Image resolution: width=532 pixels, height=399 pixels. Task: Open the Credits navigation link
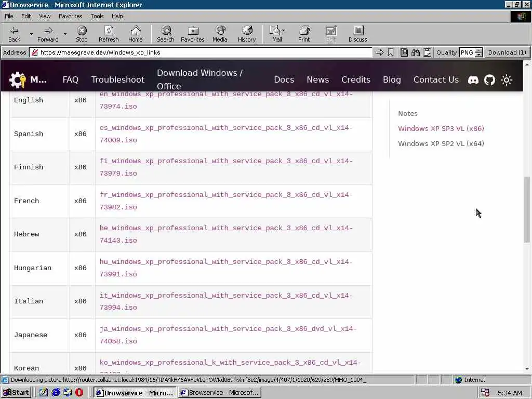coord(355,79)
